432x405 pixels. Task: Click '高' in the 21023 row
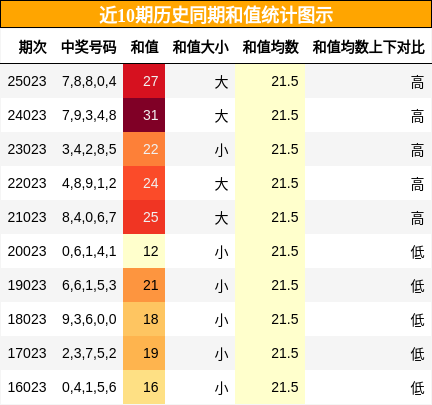(417, 218)
